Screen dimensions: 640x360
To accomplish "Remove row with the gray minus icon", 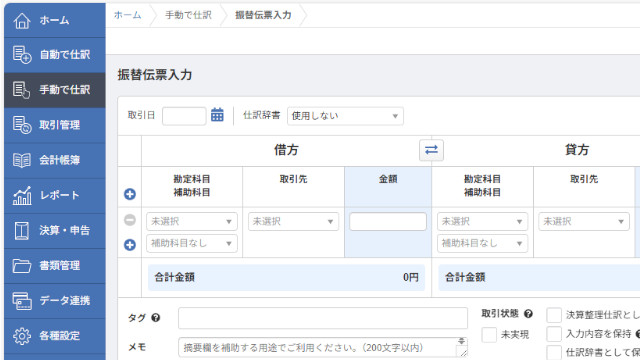I will coord(130,220).
